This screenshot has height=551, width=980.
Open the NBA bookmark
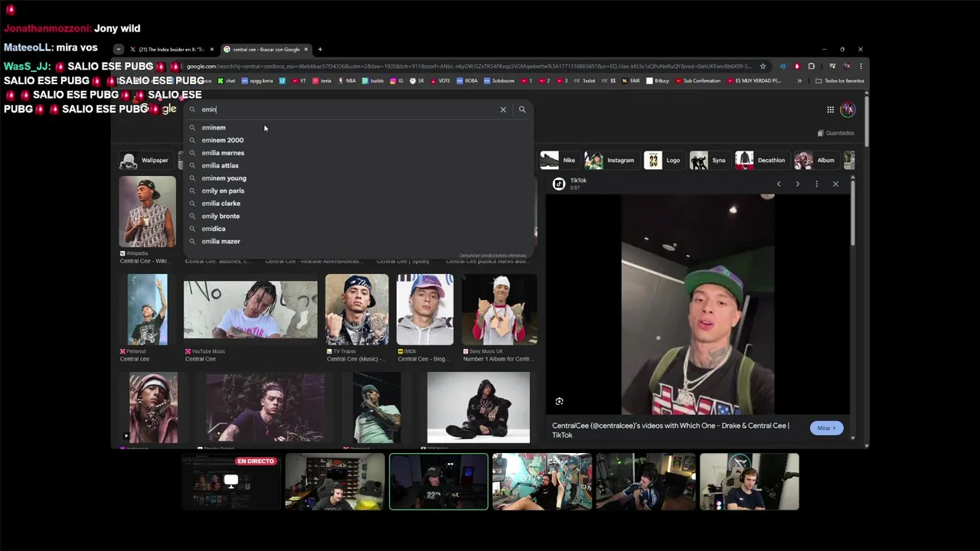[x=348, y=80]
